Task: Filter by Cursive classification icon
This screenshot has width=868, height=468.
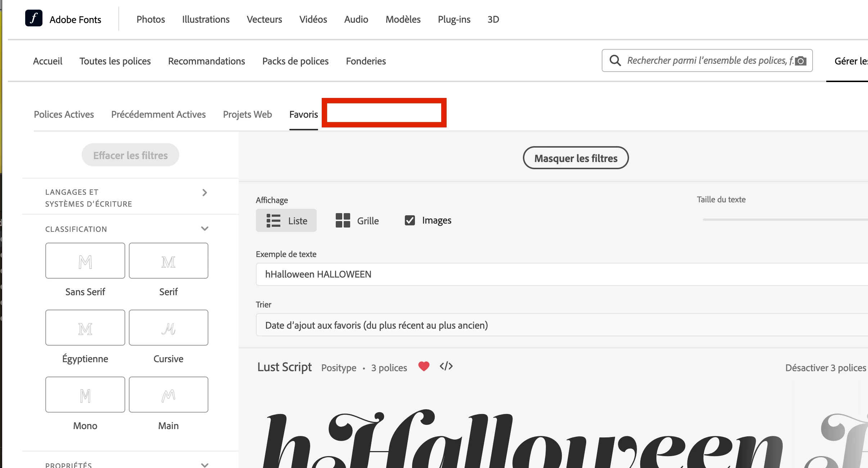Action: [168, 328]
